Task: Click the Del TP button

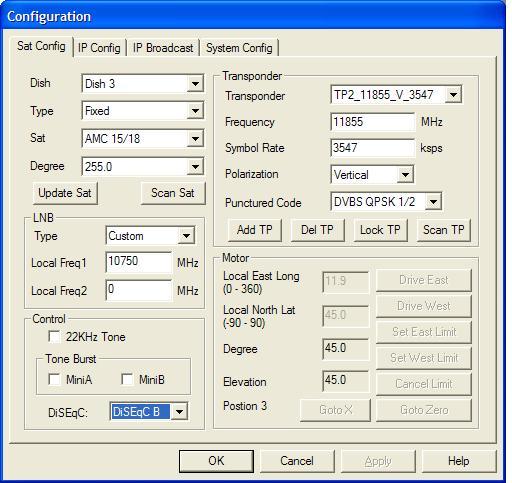Action: (x=317, y=230)
